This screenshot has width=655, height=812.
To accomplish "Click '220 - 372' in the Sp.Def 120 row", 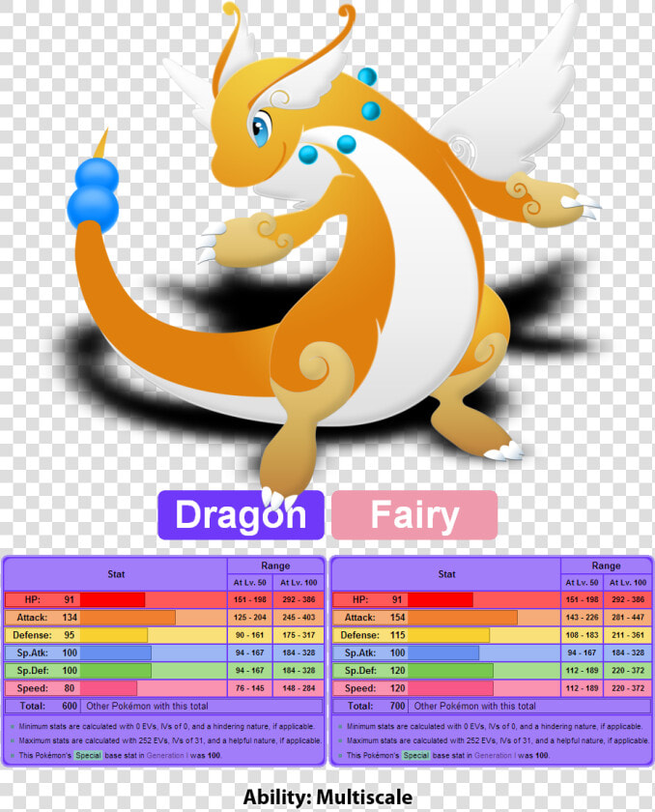I will 628,670.
